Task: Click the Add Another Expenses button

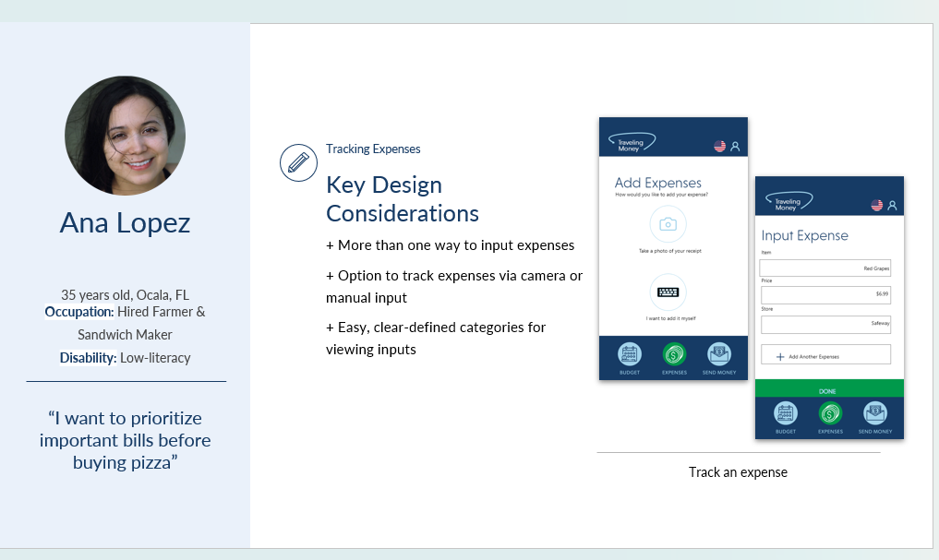Action: coord(825,354)
